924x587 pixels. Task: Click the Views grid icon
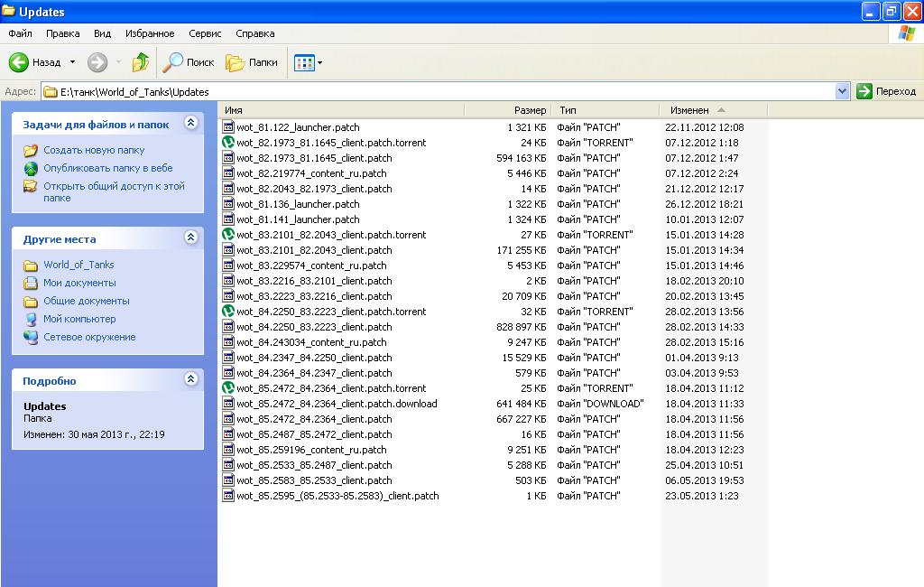(303, 63)
